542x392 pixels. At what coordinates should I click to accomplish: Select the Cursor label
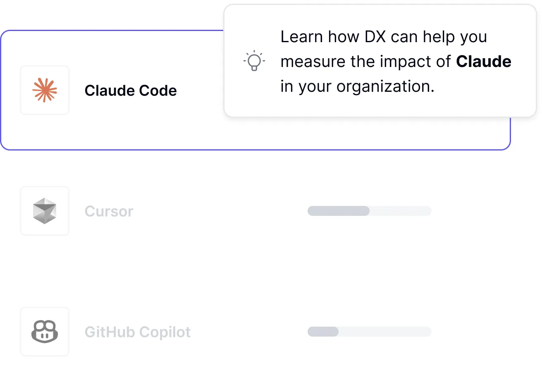pyautogui.click(x=109, y=211)
